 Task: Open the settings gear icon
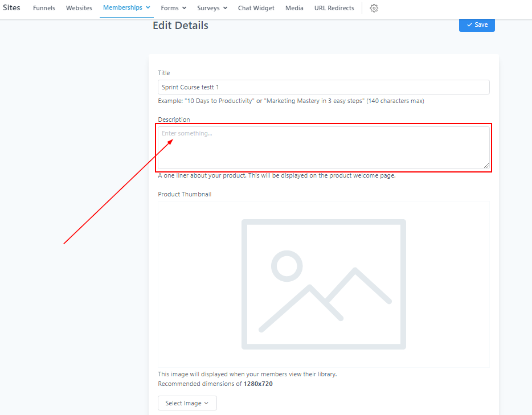pyautogui.click(x=374, y=8)
